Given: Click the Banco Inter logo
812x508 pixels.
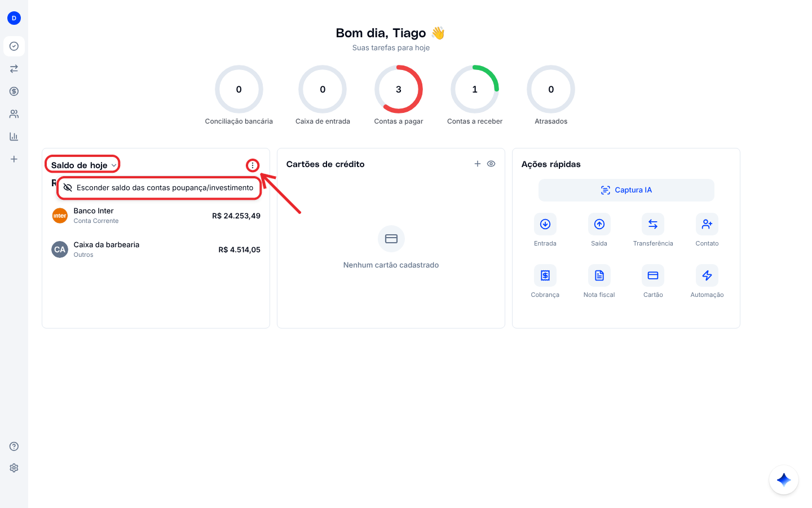Looking at the screenshot, I should coord(60,216).
